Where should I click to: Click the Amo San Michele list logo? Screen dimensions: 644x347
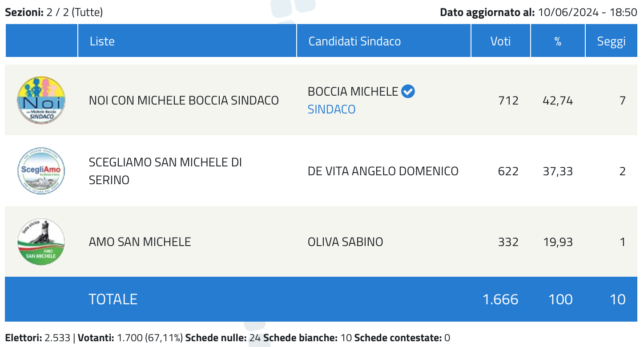pyautogui.click(x=41, y=242)
